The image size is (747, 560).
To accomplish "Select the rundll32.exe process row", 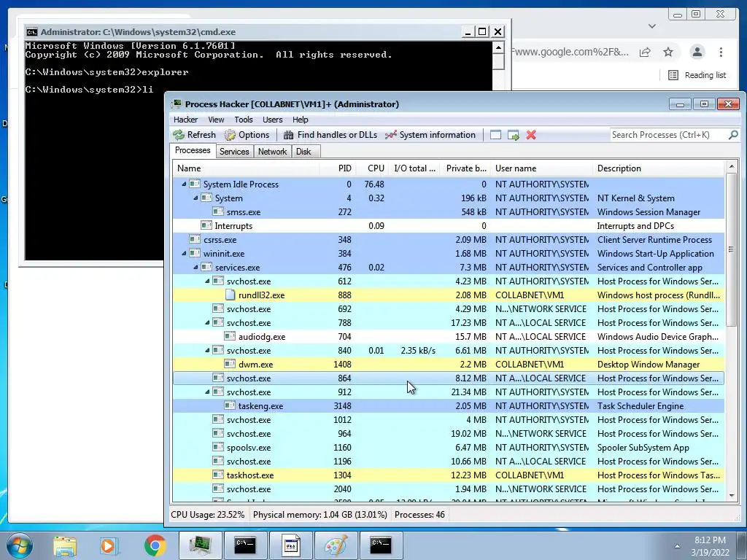I will tap(449, 295).
